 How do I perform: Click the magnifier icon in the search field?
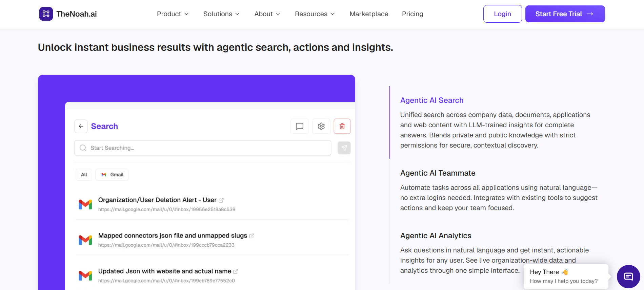(x=83, y=148)
